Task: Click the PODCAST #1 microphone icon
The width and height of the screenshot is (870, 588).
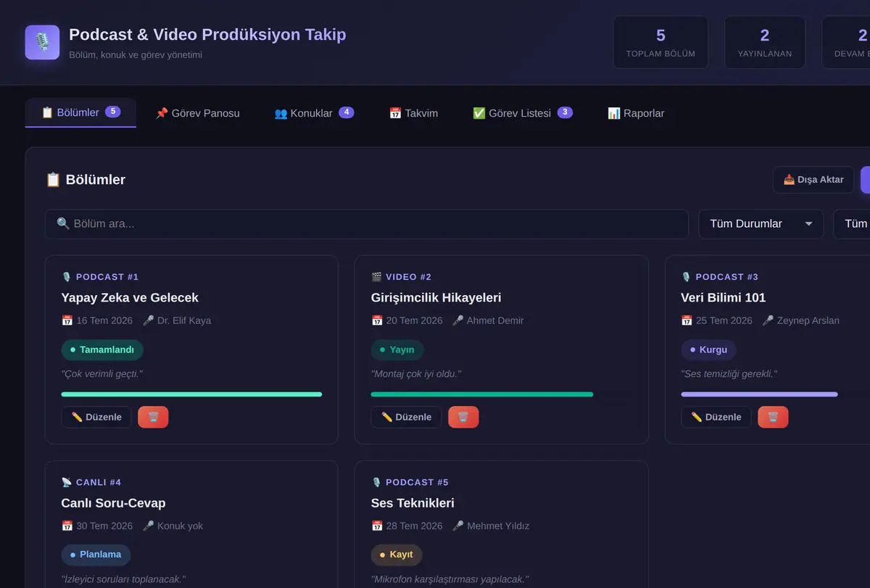Action: click(67, 277)
